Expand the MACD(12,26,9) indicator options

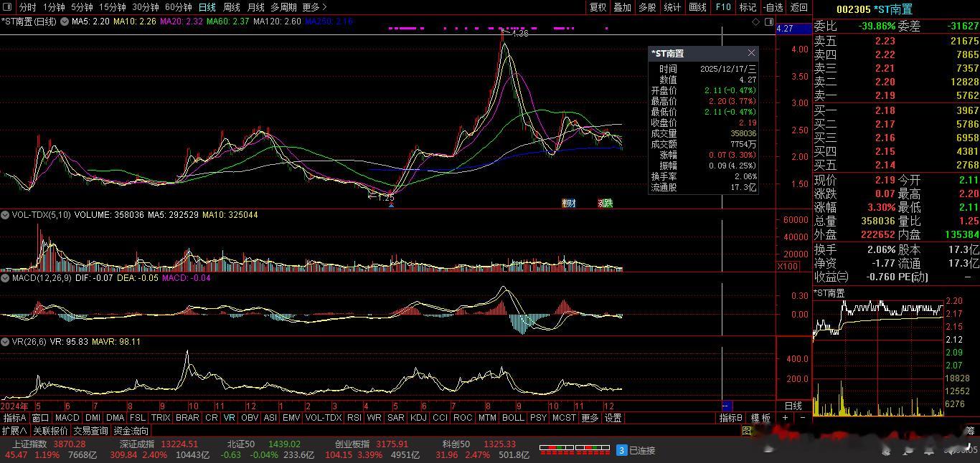coord(5,278)
